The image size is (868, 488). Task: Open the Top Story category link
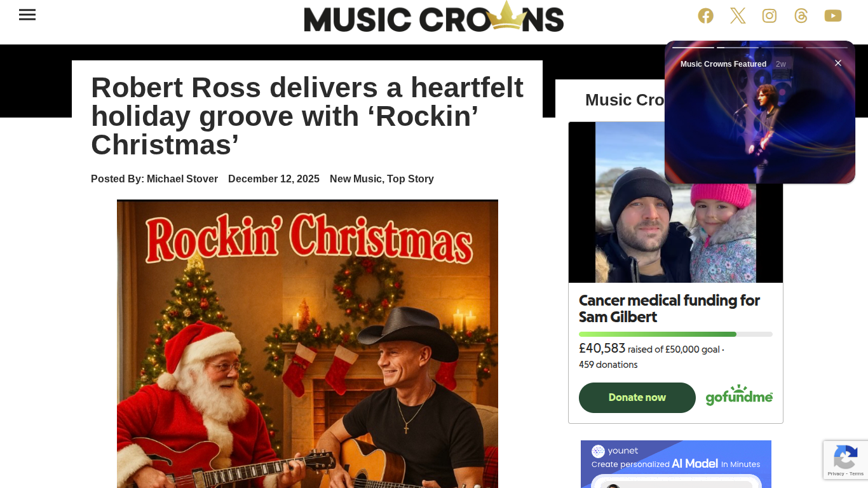(x=410, y=179)
